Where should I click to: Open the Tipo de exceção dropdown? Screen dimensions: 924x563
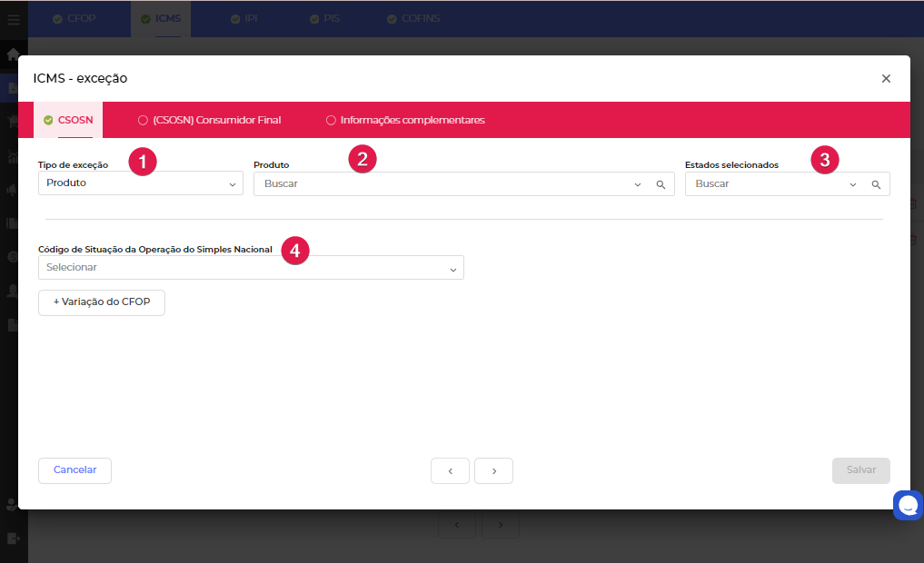coord(140,183)
